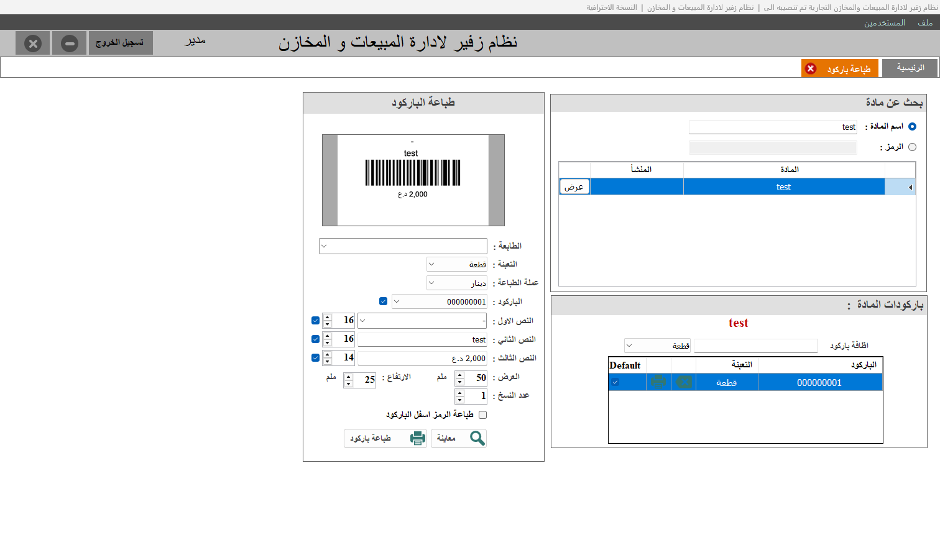Open the التعبئة packaging dropdown in print panel
The width and height of the screenshot is (940, 560).
point(457,264)
